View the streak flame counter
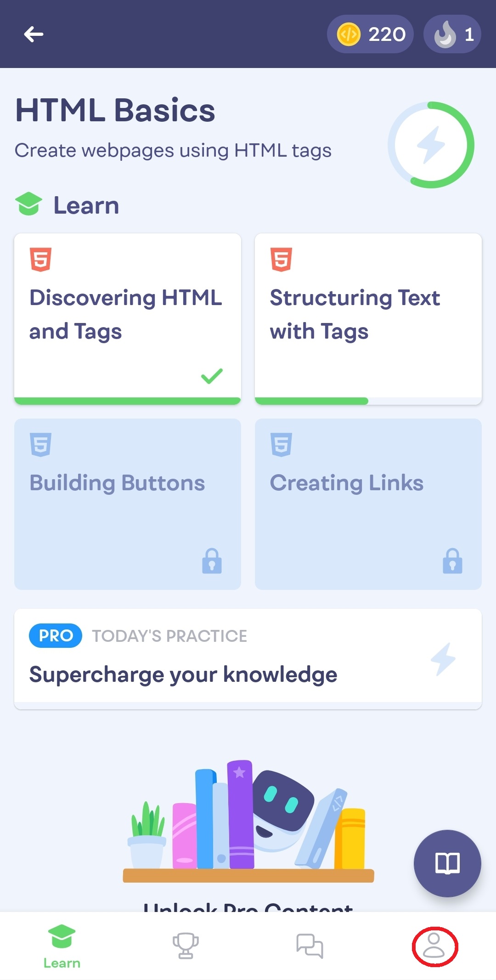Screen dimensions: 496x980 (x=452, y=34)
